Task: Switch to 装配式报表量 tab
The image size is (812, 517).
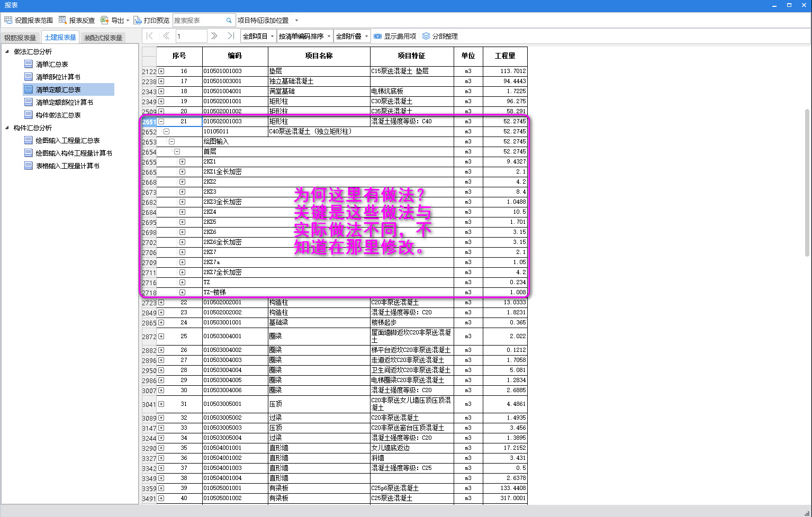Action: click(103, 38)
